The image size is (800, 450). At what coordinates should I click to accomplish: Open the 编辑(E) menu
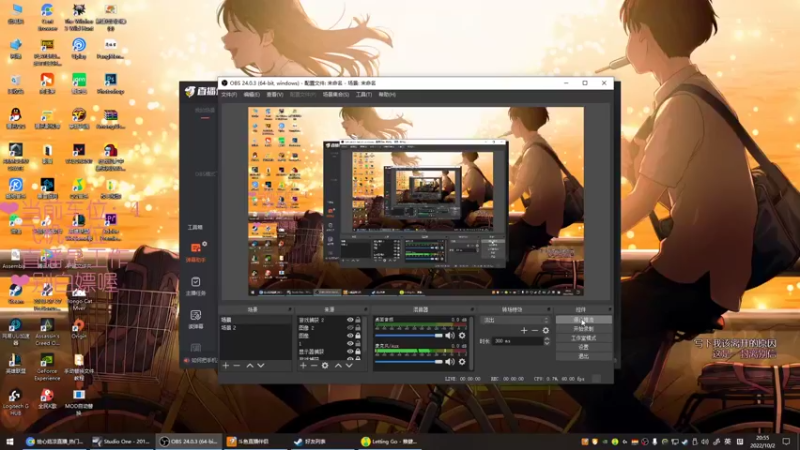click(x=252, y=94)
